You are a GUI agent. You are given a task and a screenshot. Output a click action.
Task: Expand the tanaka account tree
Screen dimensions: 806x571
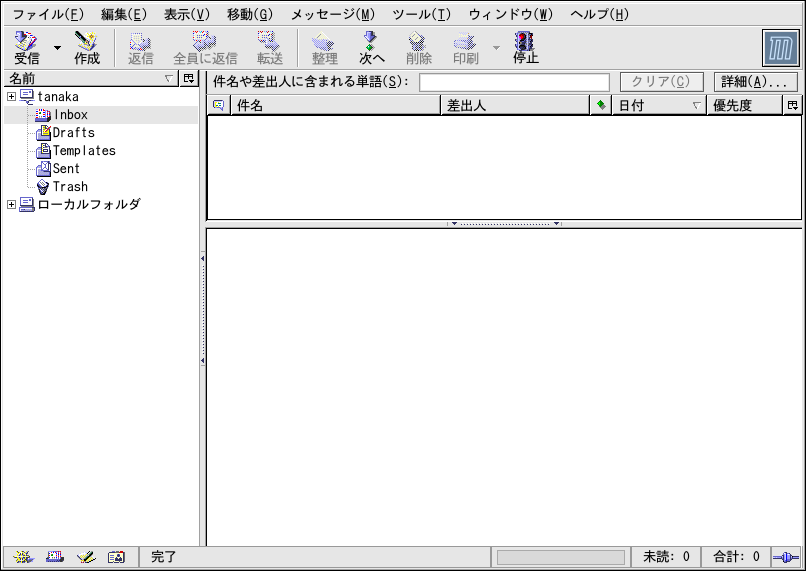[x=11, y=97]
